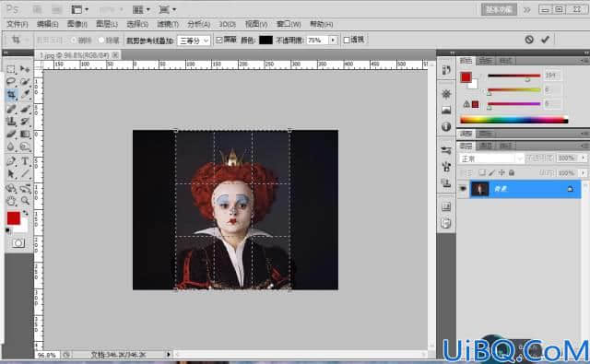The image size is (590, 364).
Task: Click the shield color black swatch
Action: (265, 40)
